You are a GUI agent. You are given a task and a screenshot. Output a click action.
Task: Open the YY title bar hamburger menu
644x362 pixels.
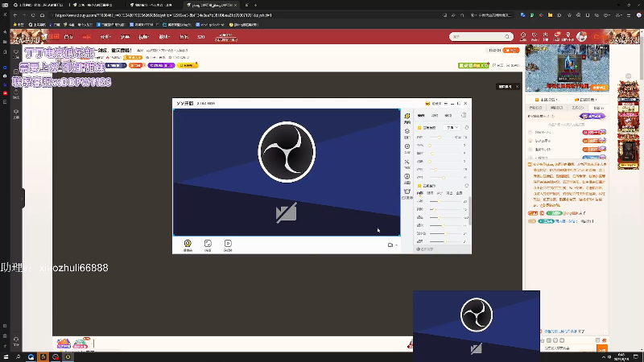(446, 104)
